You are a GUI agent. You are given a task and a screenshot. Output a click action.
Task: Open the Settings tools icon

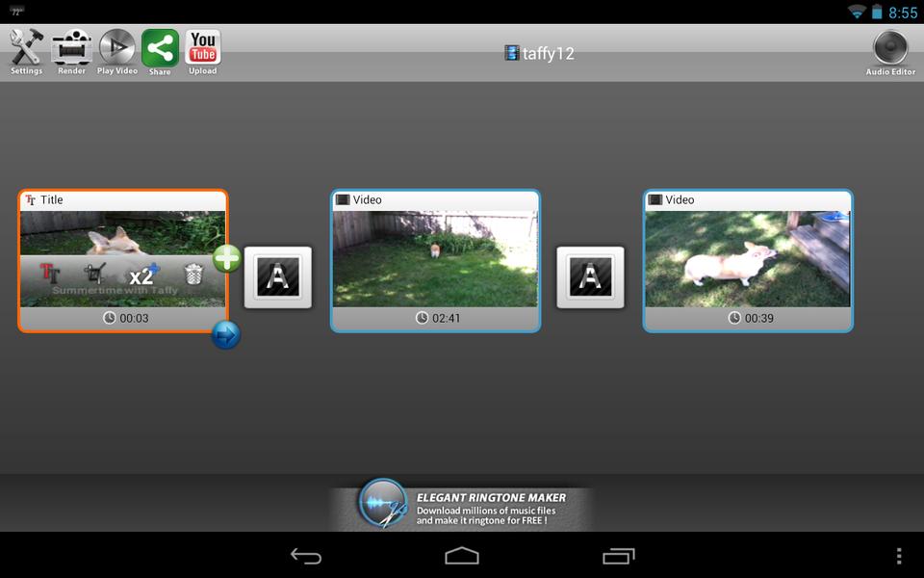pos(27,51)
